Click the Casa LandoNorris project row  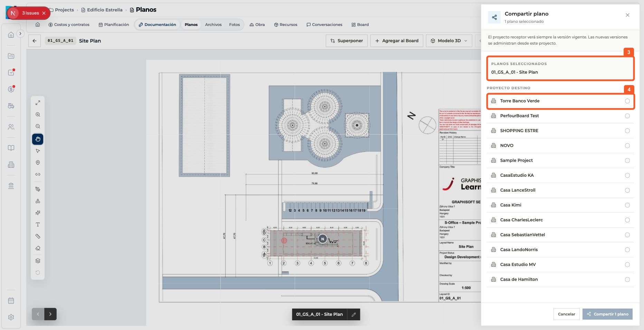(x=560, y=250)
